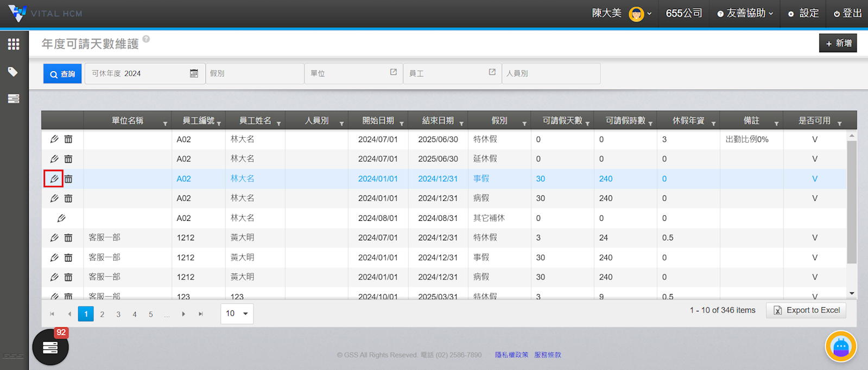The width and height of the screenshot is (868, 370).
Task: Open the 單位 lookup popup icon
Action: click(x=394, y=72)
